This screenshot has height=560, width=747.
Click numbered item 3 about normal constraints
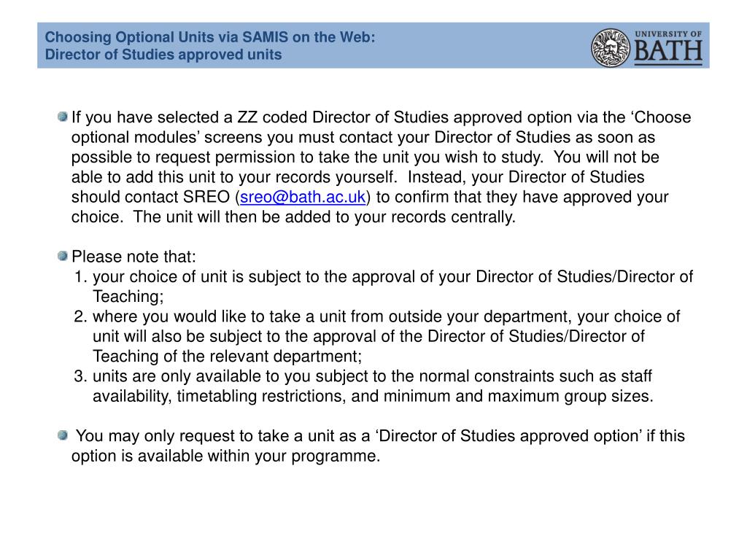[363, 386]
